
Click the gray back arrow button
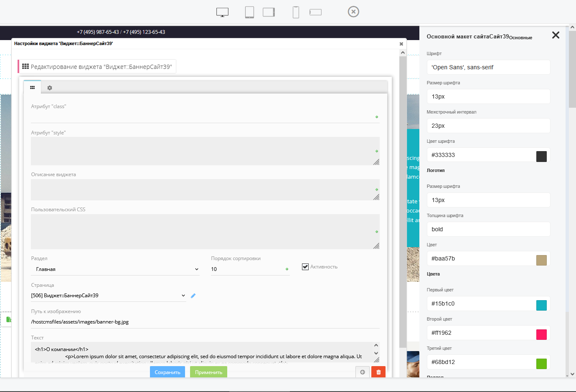click(x=363, y=372)
